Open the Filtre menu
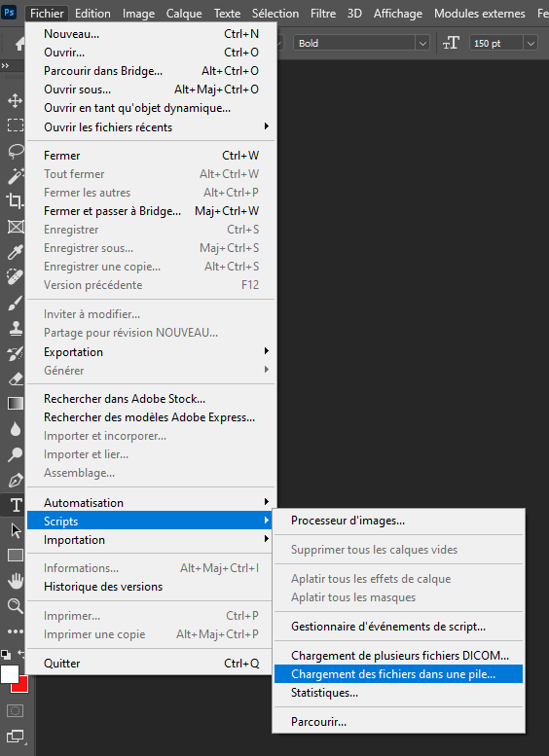This screenshot has height=756, width=549. click(x=323, y=14)
